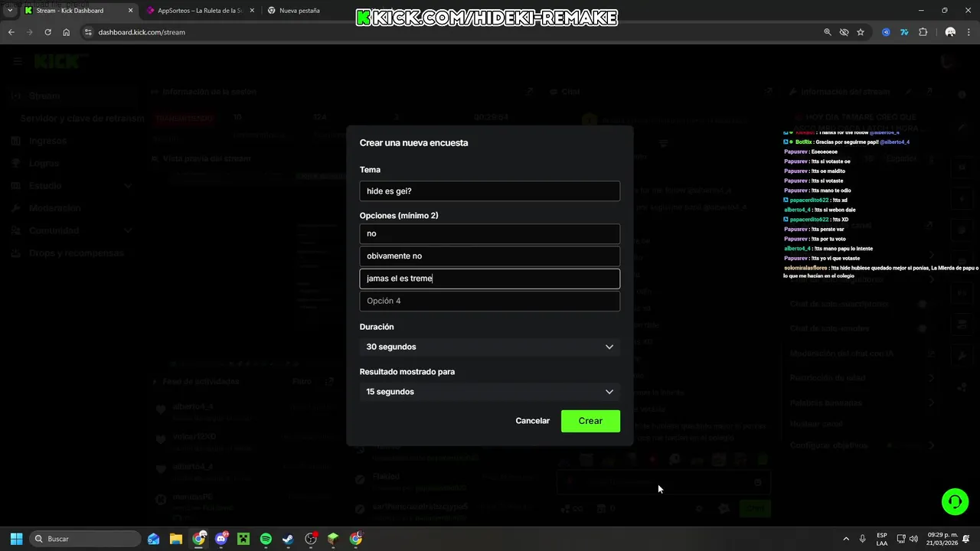The image size is (980, 551).
Task: Go back in the browser
Action: click(x=11, y=32)
